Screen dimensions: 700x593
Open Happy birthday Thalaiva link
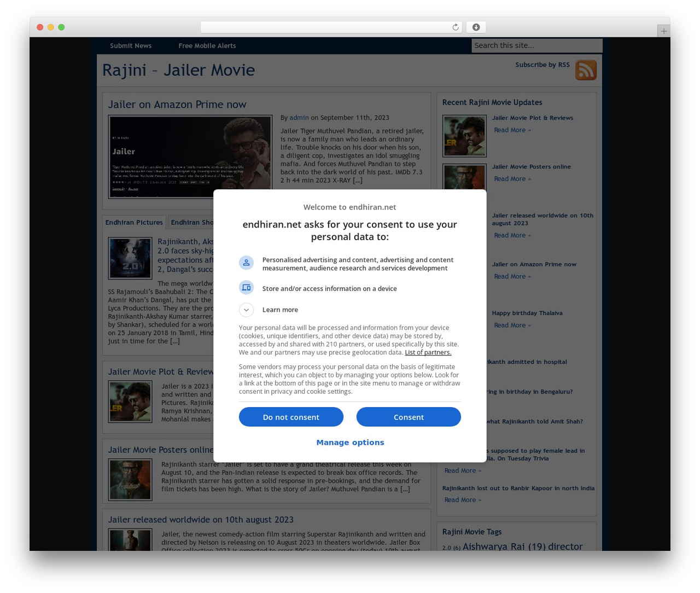click(527, 313)
